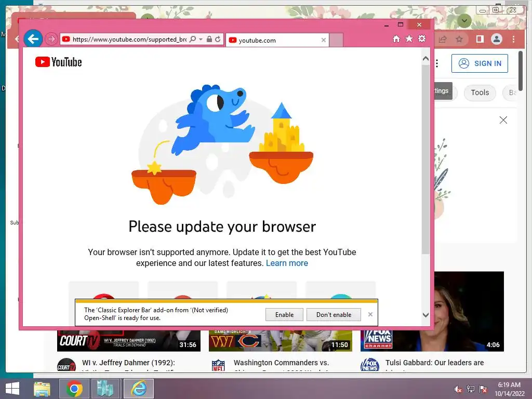Close the youtube.com tab in Internet Explorer
532x399 pixels.
tap(323, 40)
